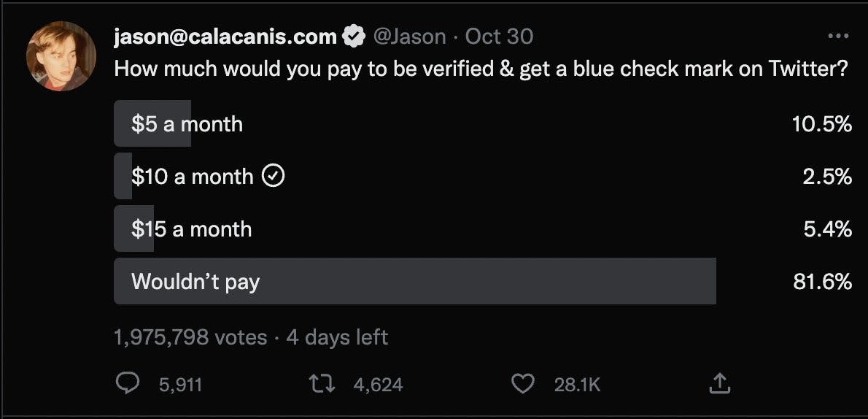
Task: Click the selected-vote checkmark icon
Action: tap(273, 177)
